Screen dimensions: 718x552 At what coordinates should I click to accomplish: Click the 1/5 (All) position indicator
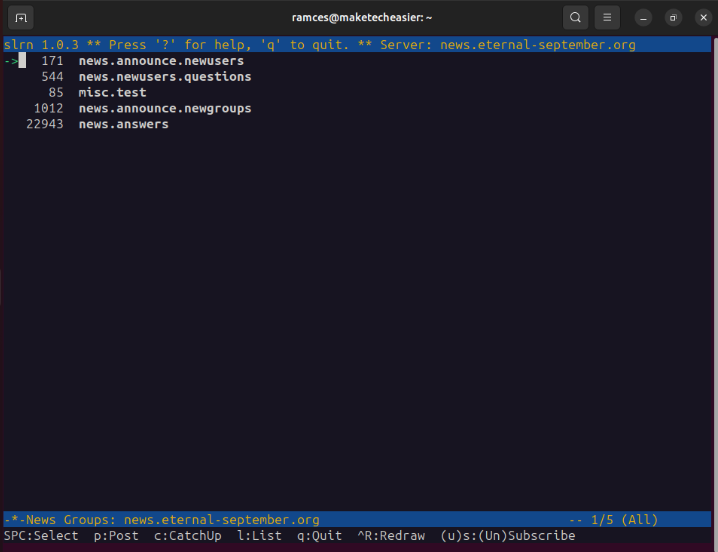click(x=624, y=520)
